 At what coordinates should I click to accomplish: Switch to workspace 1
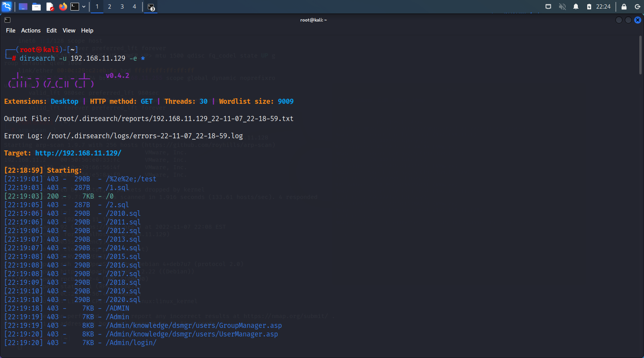click(x=97, y=7)
